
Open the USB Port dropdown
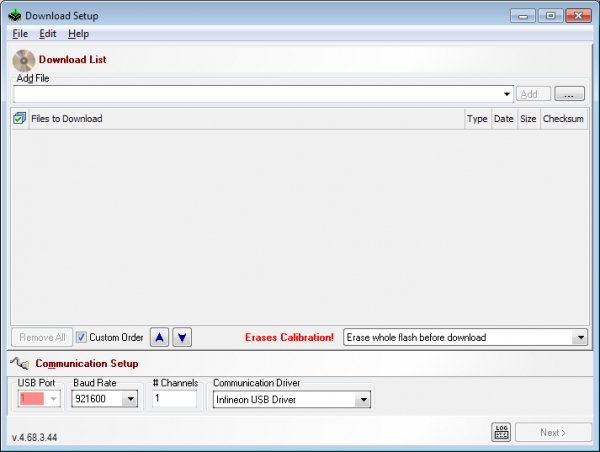pyautogui.click(x=39, y=399)
